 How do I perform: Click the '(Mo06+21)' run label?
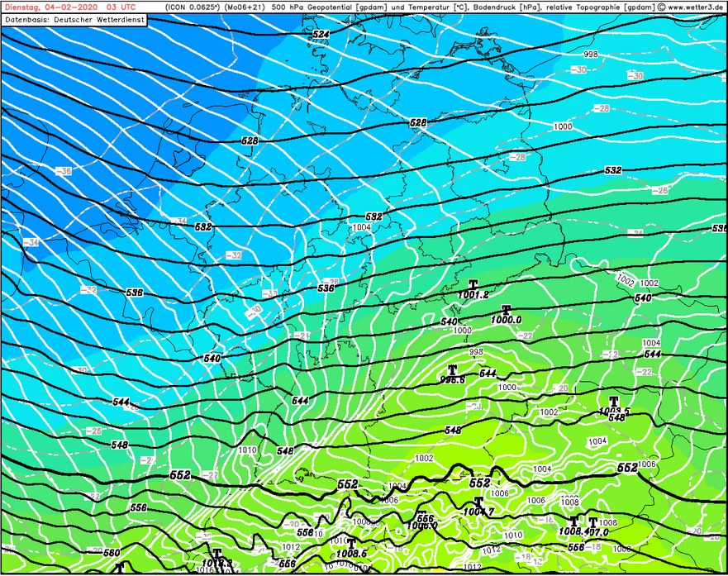tap(245, 7)
